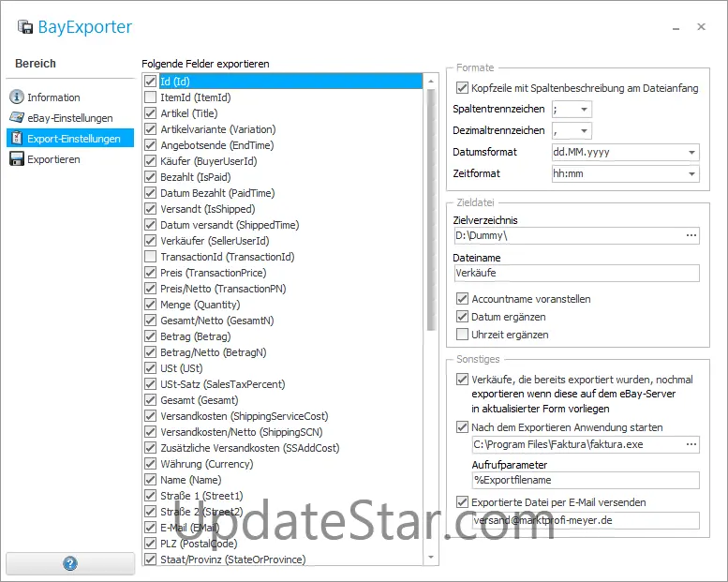Open Dezimaltrennzeichen dropdown
728x582 pixels.
coord(584,130)
